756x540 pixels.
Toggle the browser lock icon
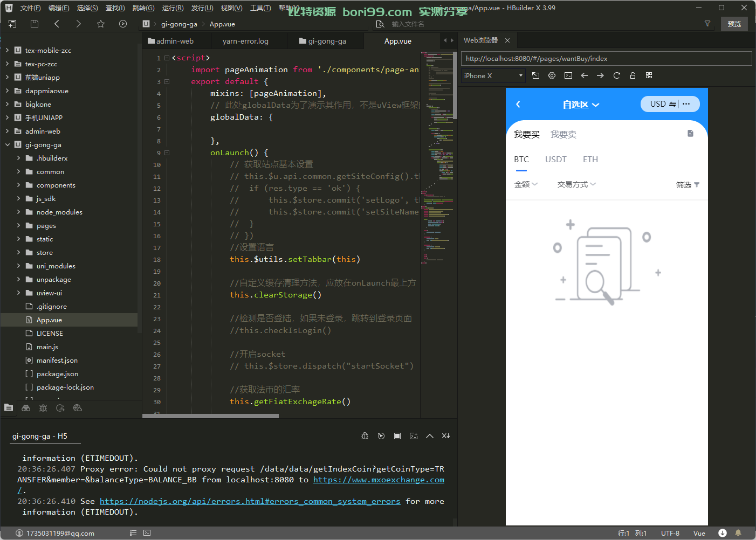pos(633,75)
